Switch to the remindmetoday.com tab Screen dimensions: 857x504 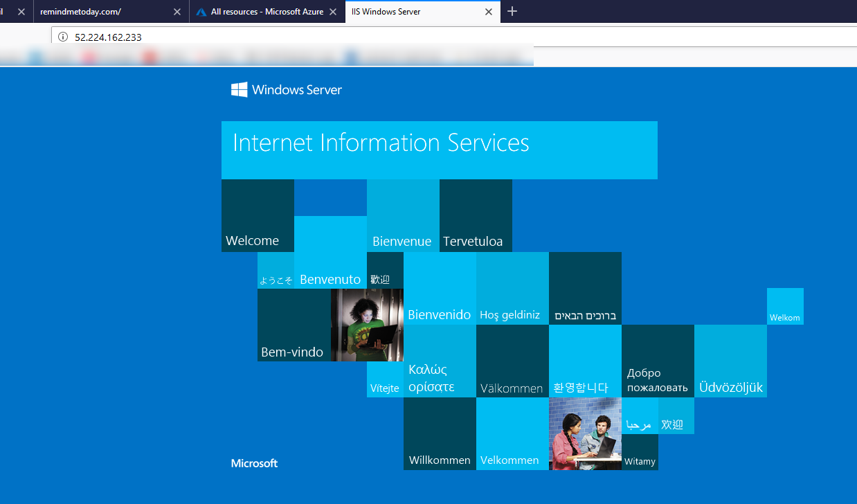click(x=97, y=12)
